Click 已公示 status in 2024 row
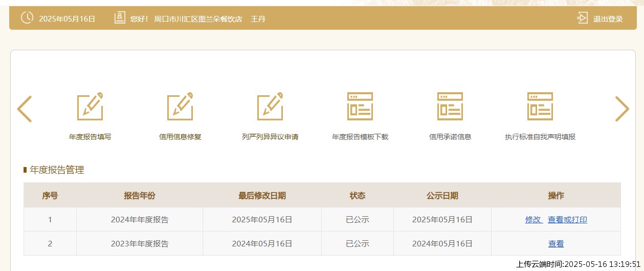This screenshot has width=644, height=271. 358,220
